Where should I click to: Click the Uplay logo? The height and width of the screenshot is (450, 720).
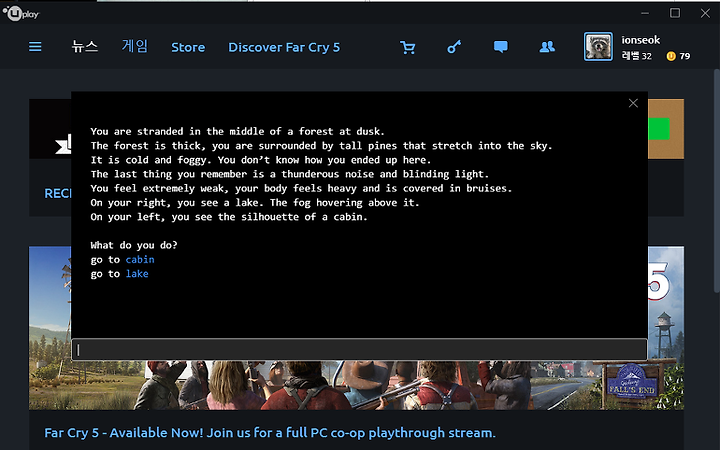[x=21, y=14]
